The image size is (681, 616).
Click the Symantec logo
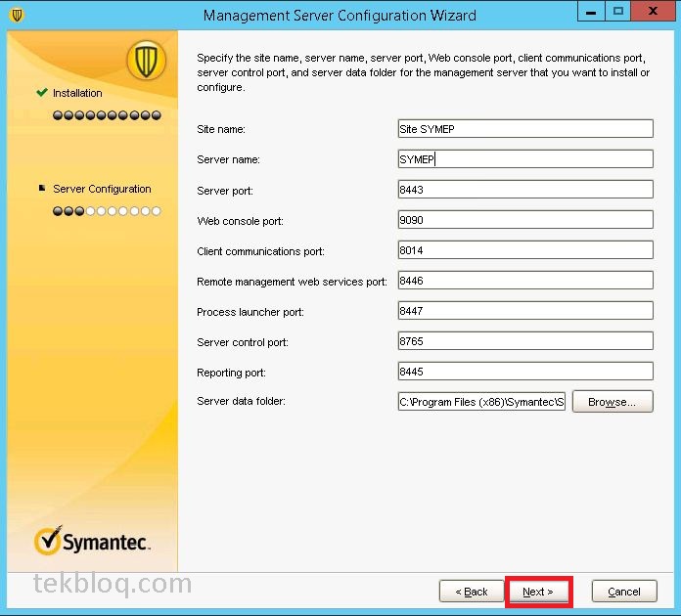point(92,541)
